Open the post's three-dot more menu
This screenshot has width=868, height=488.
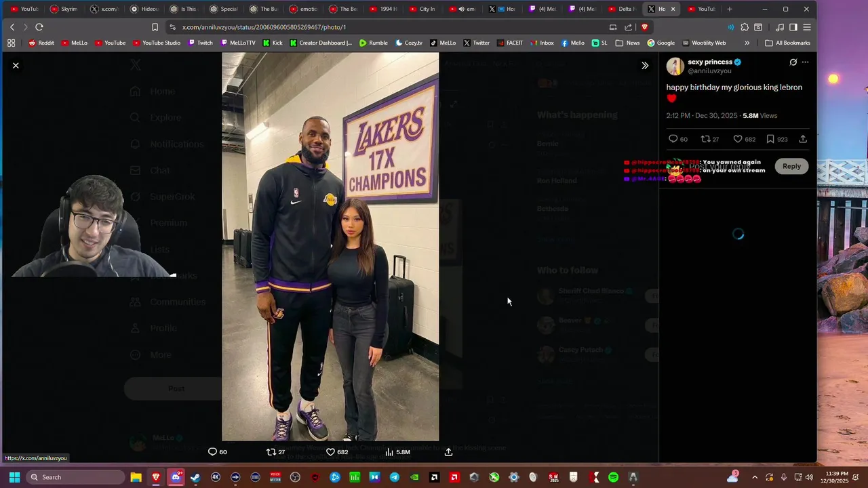(x=806, y=62)
